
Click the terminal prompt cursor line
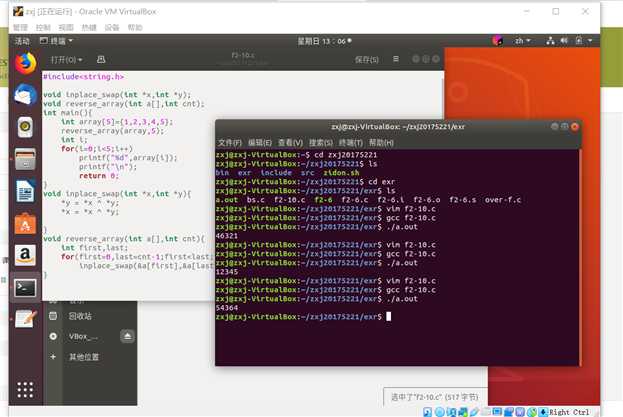point(304,317)
